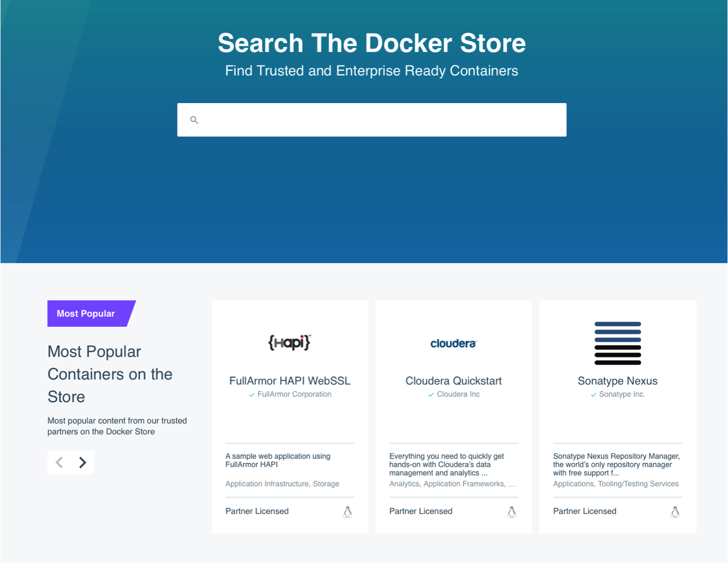Click 'Applications, Tooling/Testing Services' category text
Viewport: 728px width, 563px height.
[x=616, y=484]
